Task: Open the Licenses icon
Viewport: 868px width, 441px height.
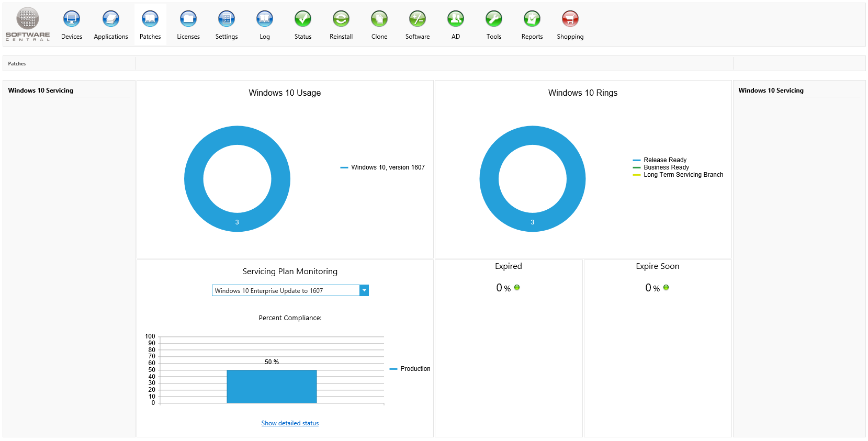Action: coord(188,19)
